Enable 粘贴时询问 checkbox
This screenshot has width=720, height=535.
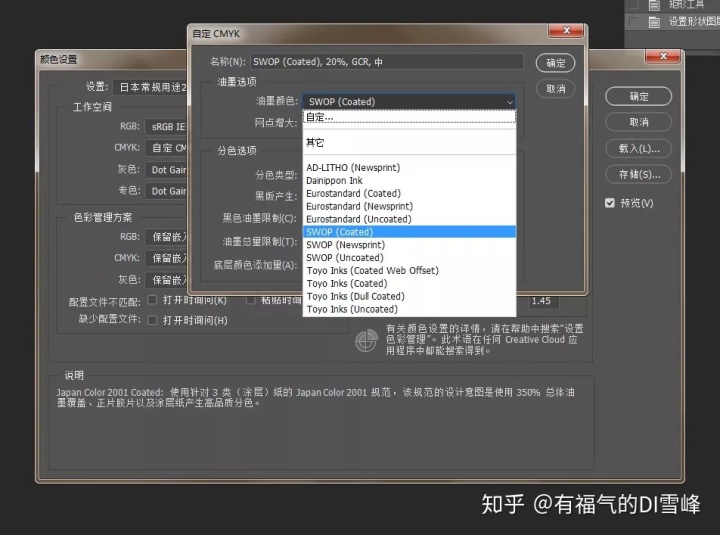pos(250,300)
